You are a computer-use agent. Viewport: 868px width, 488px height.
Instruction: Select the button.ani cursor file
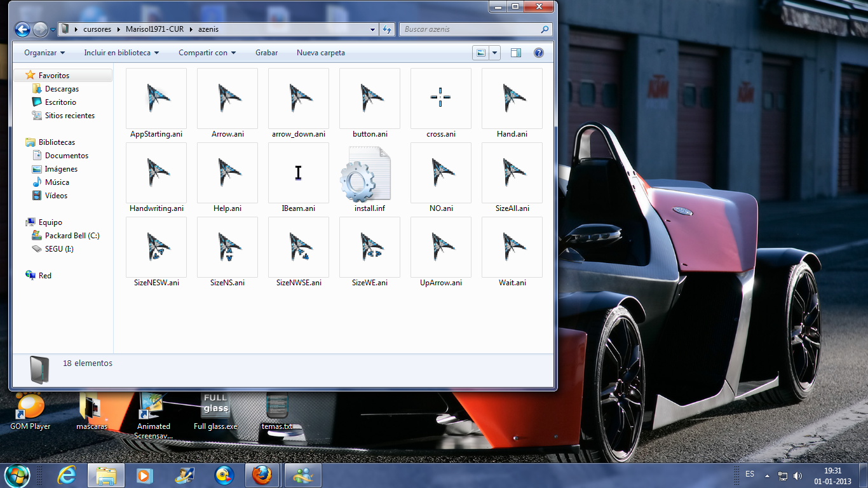370,104
